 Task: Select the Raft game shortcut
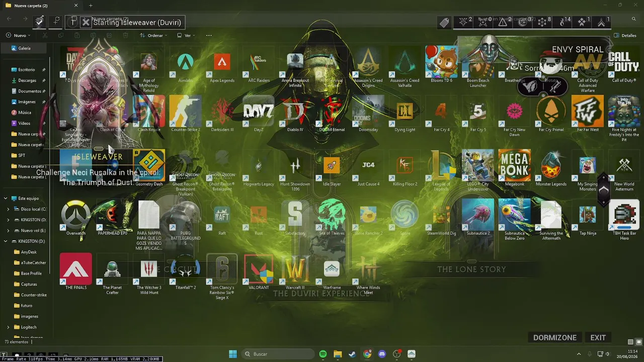tap(222, 218)
